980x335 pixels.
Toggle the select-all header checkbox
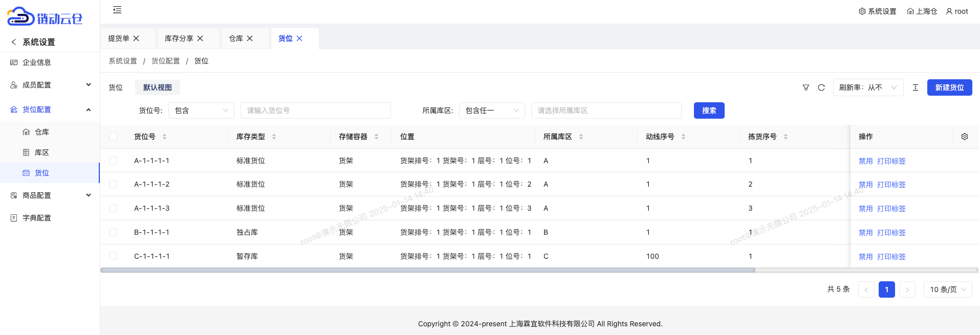(x=113, y=137)
